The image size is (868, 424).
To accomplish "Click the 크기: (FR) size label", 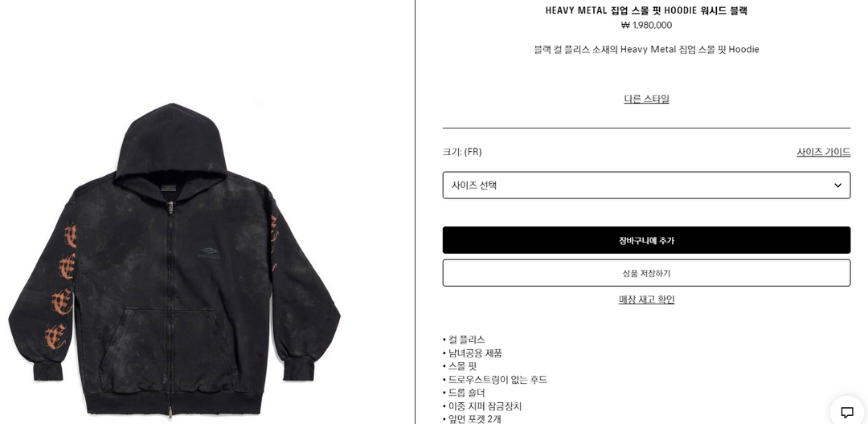I will pos(462,152).
